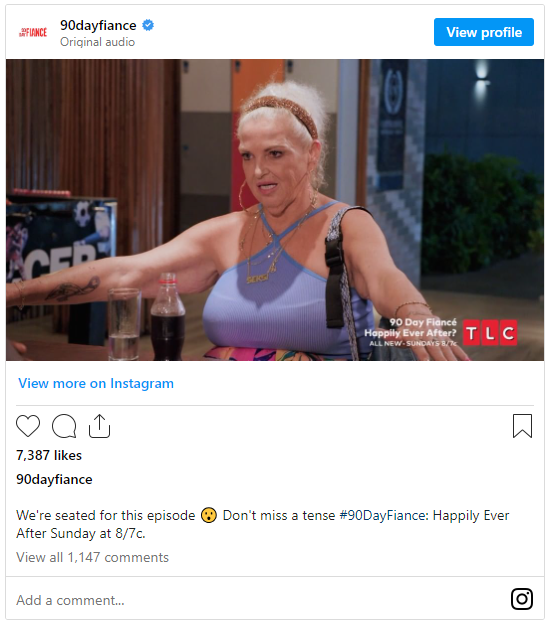Screen dimensions: 549x622
Task: Follow the View more on Instagram link
Action: [x=96, y=384]
